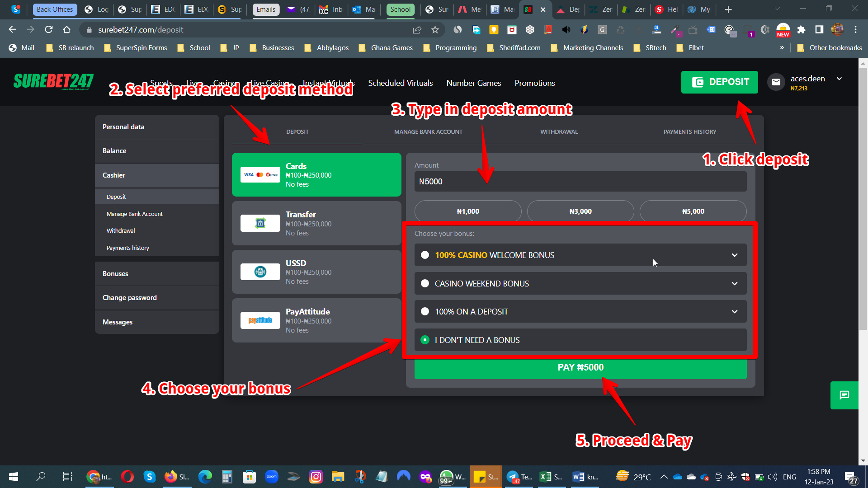Close the active Surebet247 tab
This screenshot has height=488, width=868.
[x=543, y=9]
